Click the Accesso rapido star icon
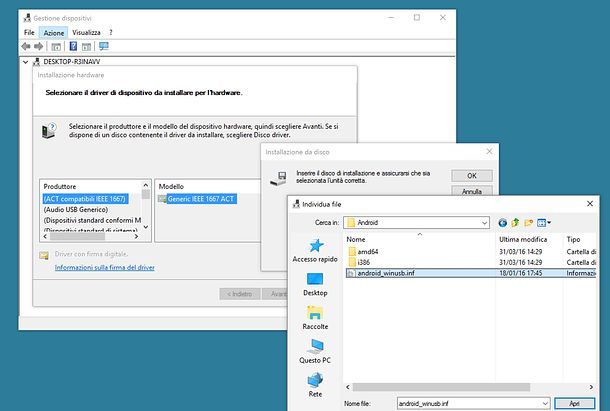This screenshot has height=411, width=610. click(x=315, y=246)
